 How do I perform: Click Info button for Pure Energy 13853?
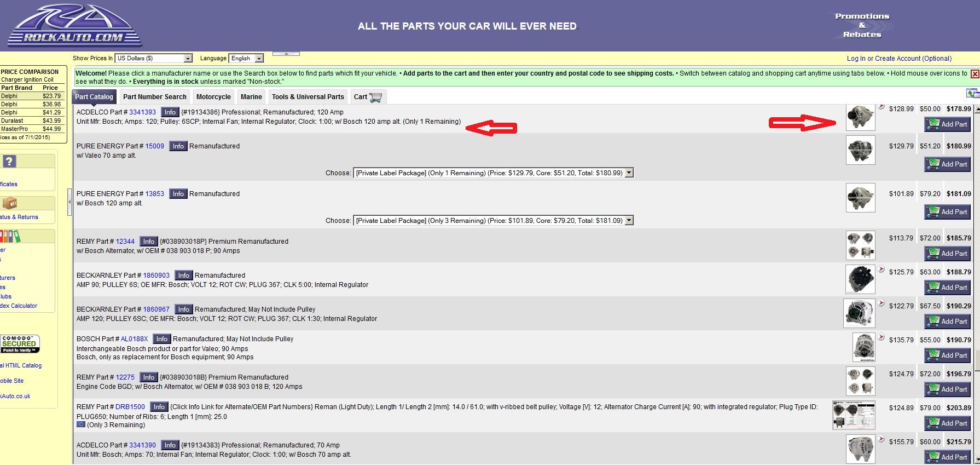[178, 194]
